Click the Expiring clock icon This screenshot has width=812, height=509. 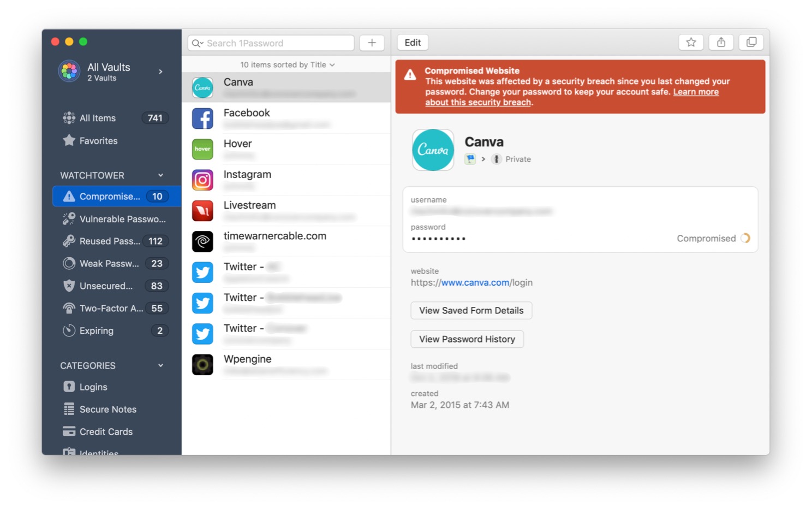pos(69,330)
